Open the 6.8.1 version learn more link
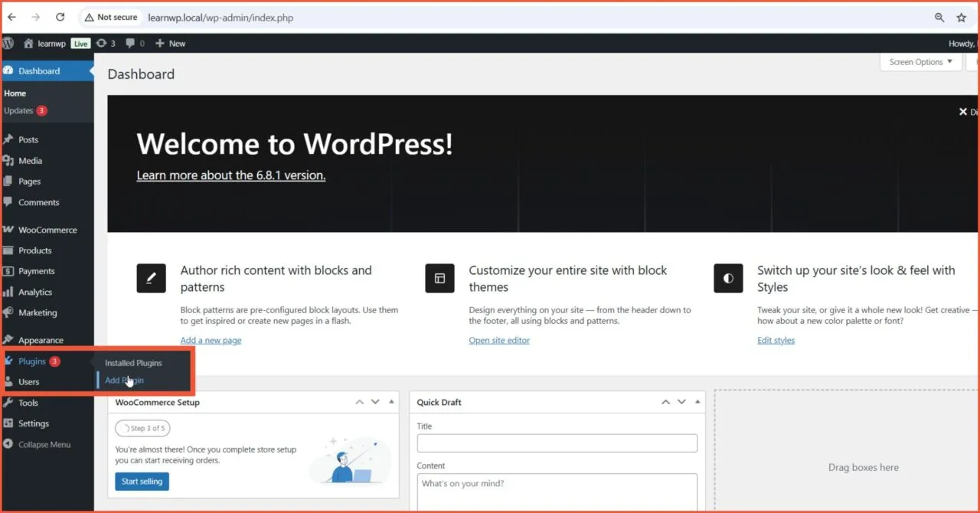980x513 pixels. (x=230, y=175)
